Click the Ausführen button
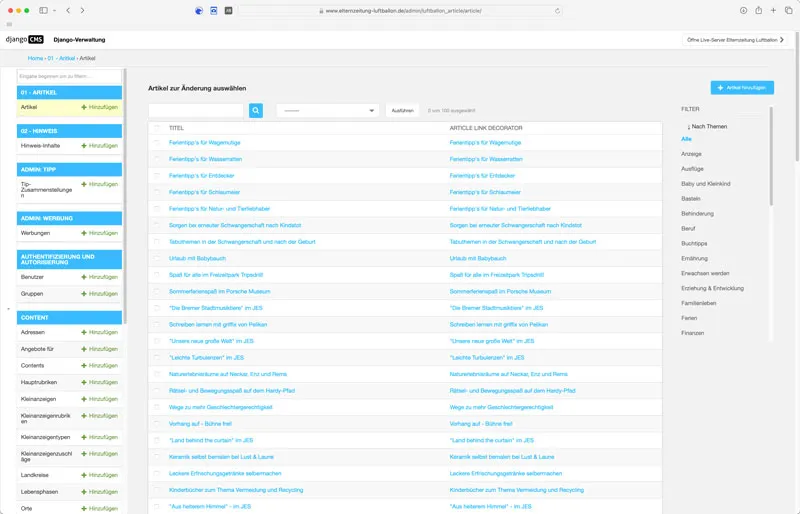800x514 pixels. tap(402, 110)
